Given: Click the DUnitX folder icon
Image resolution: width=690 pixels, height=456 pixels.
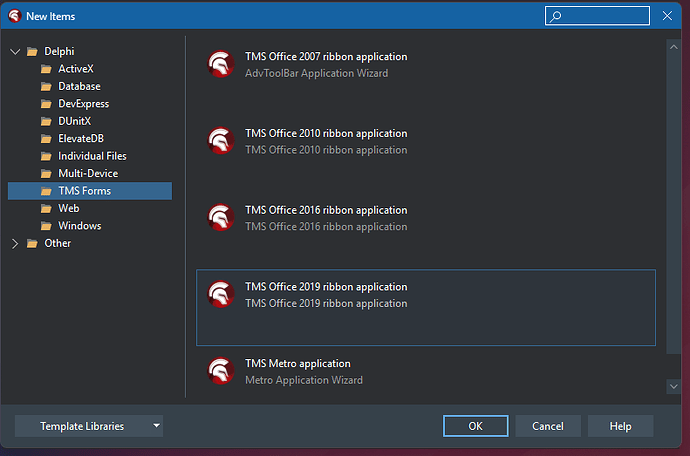Looking at the screenshot, I should [x=46, y=121].
